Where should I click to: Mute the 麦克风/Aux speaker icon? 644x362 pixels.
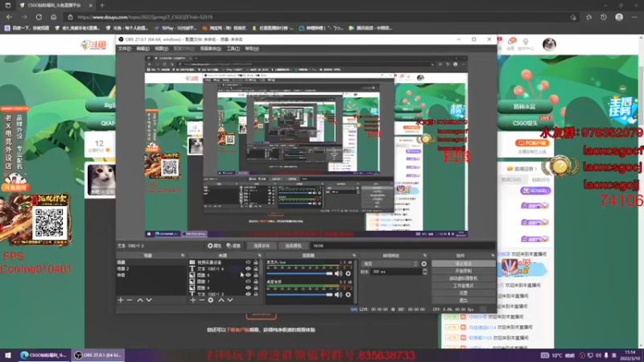(338, 274)
